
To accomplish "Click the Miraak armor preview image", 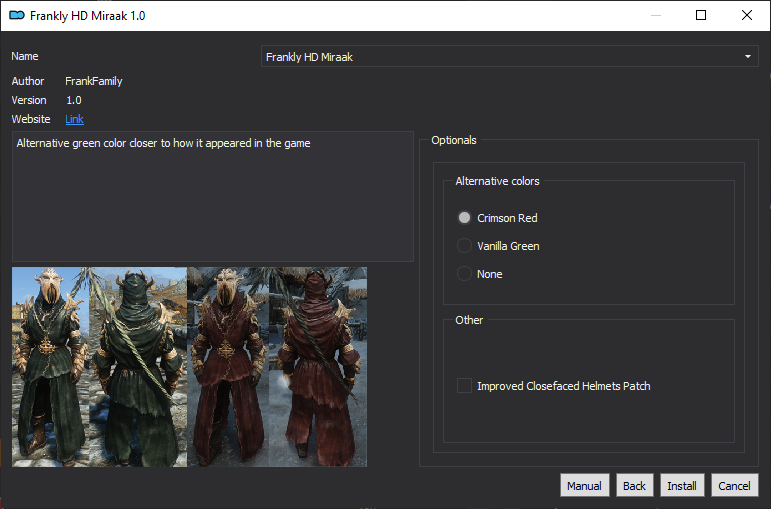I will click(189, 367).
